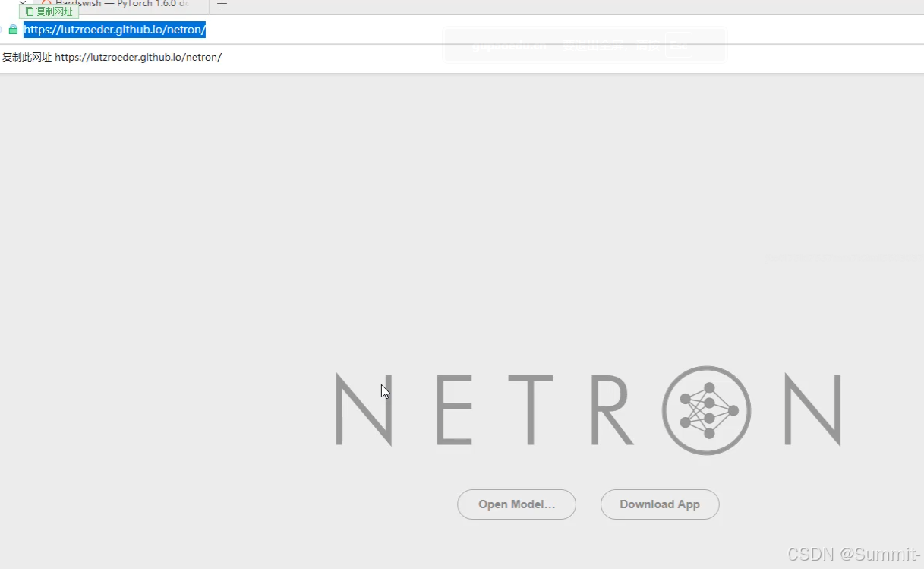The width and height of the screenshot is (924, 569).
Task: Click the Download App button
Action: point(660,504)
